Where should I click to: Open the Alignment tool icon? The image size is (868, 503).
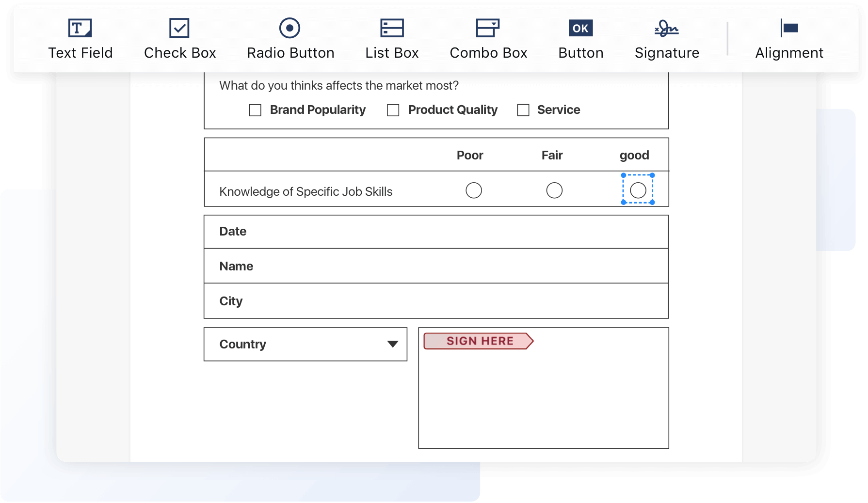click(789, 28)
